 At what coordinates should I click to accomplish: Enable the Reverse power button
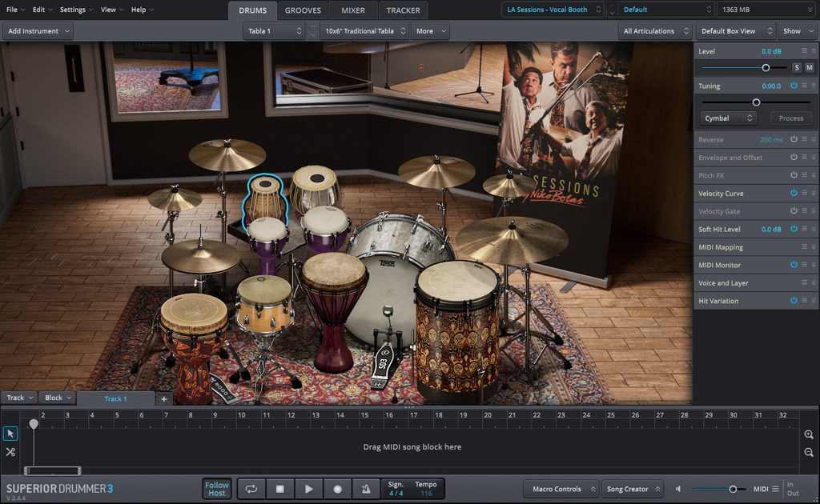point(794,139)
